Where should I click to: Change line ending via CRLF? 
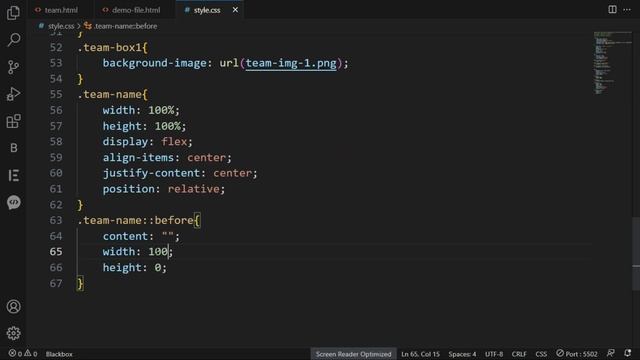[x=519, y=354]
